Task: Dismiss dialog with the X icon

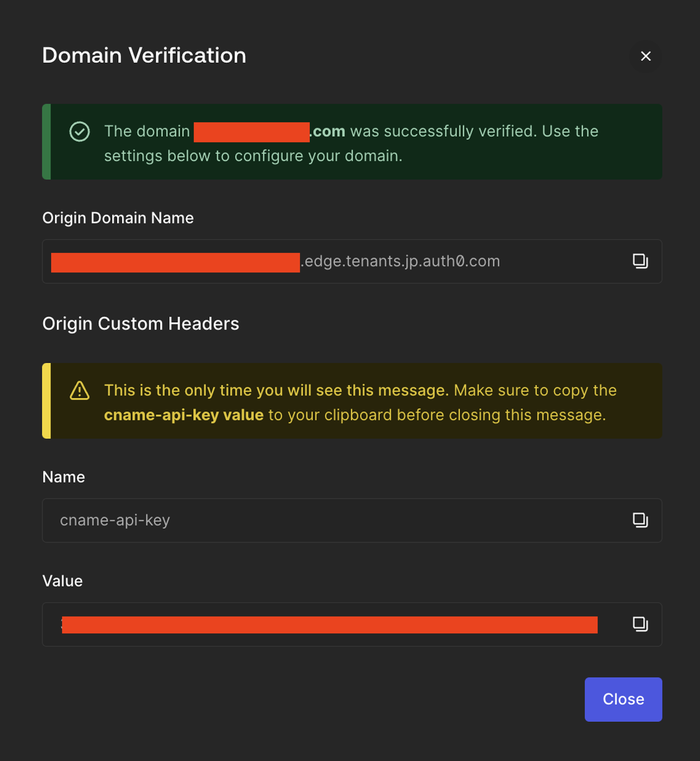Action: [x=645, y=56]
